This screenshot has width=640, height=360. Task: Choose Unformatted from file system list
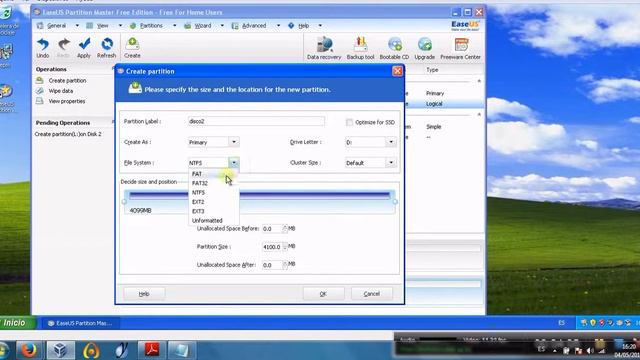(x=213, y=221)
